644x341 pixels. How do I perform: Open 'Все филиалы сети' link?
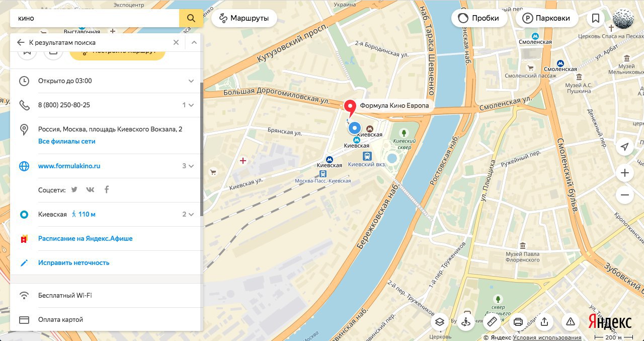click(x=66, y=141)
